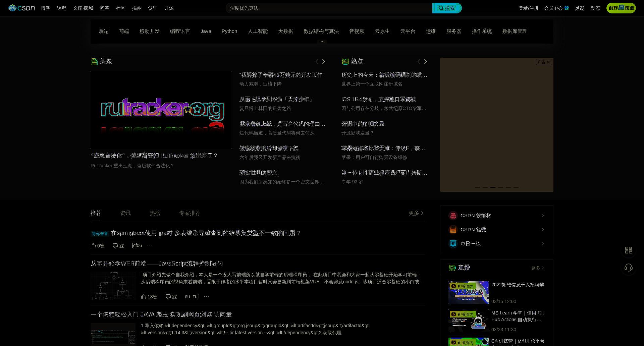Switch to the 专家推荐 tab
The height and width of the screenshot is (346, 644).
click(x=190, y=213)
